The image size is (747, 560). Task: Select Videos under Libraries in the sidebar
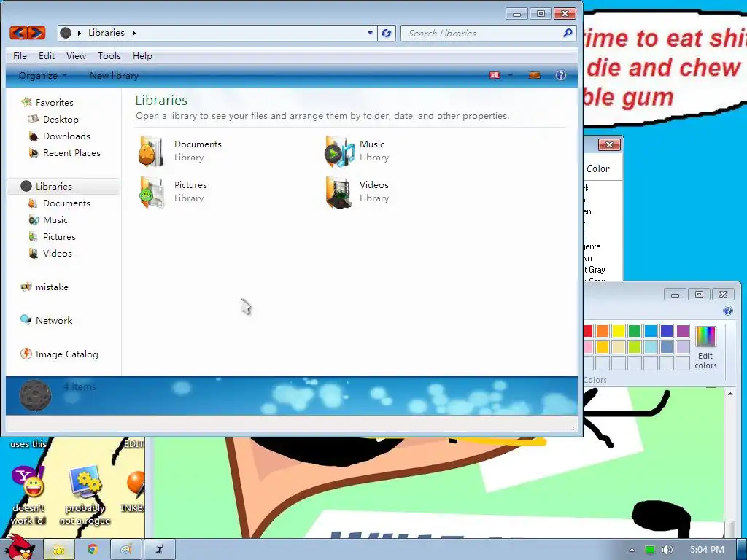point(57,253)
